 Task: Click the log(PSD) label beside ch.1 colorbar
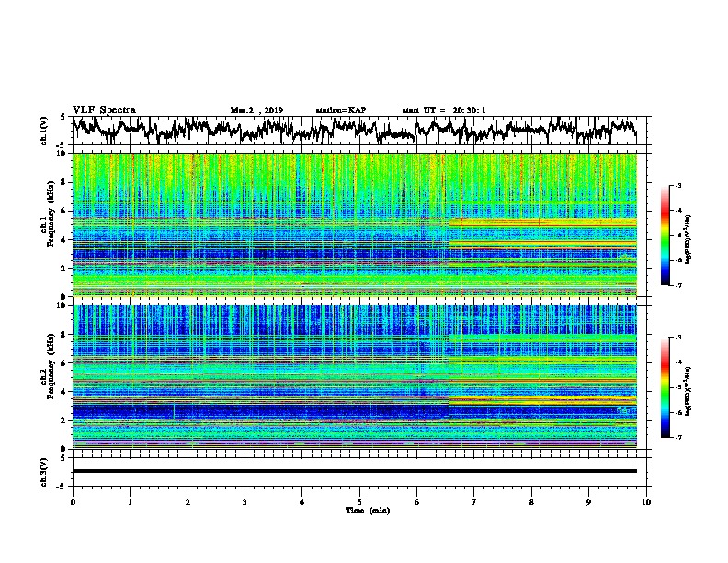click(688, 239)
